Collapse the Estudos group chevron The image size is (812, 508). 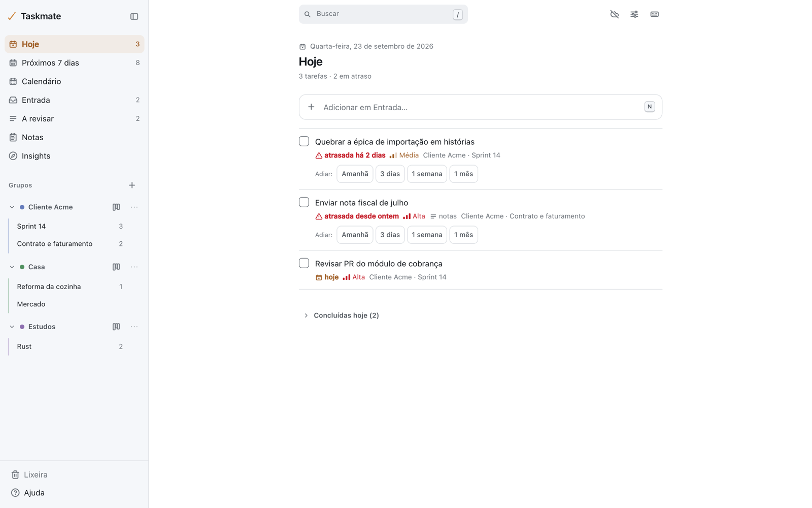(x=12, y=327)
